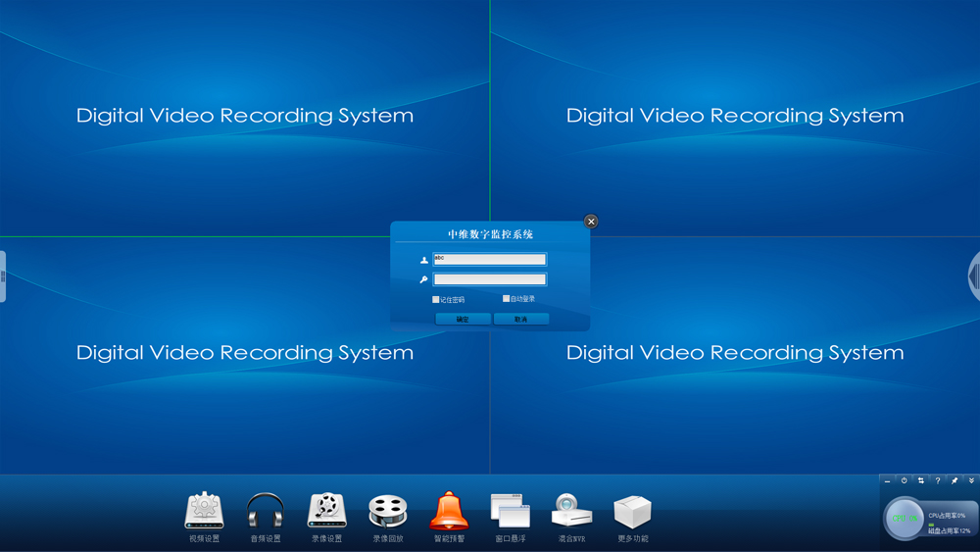Viewport: 980px width, 552px height.
Task: Select the bottom-left video channel pane
Action: (244, 355)
